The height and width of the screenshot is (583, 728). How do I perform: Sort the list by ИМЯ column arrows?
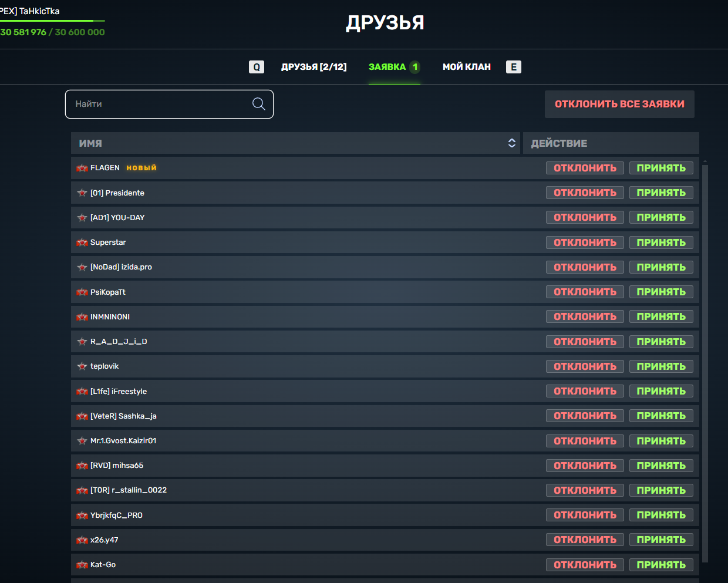pyautogui.click(x=512, y=143)
